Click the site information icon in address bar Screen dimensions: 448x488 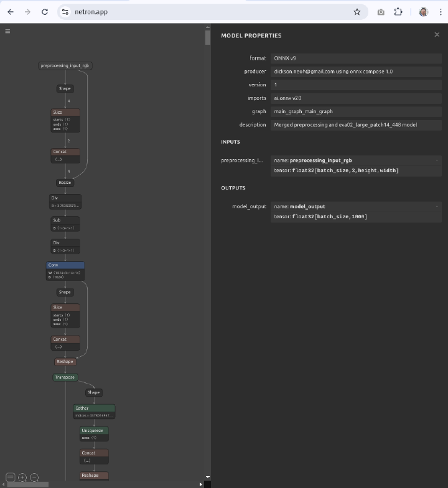66,12
